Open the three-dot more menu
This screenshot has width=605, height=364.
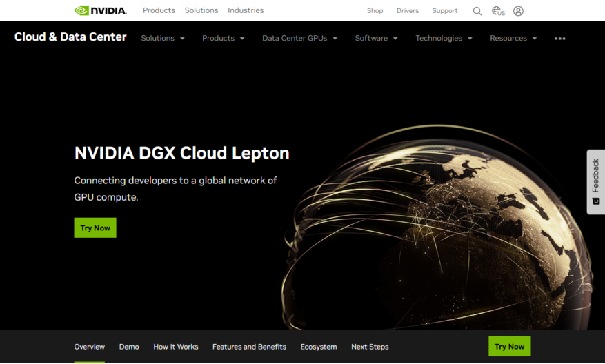(560, 38)
